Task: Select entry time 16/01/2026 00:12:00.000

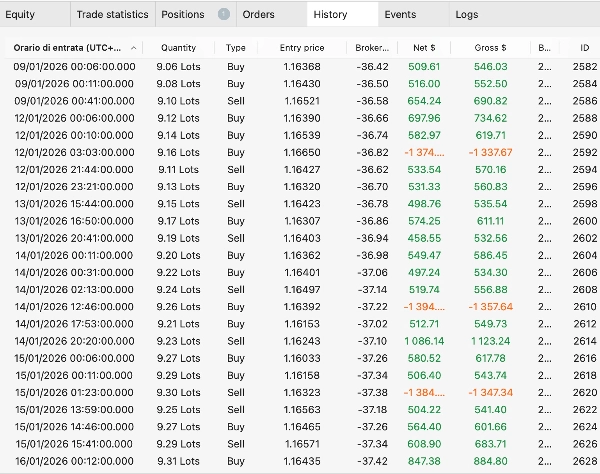Action: (x=74, y=461)
